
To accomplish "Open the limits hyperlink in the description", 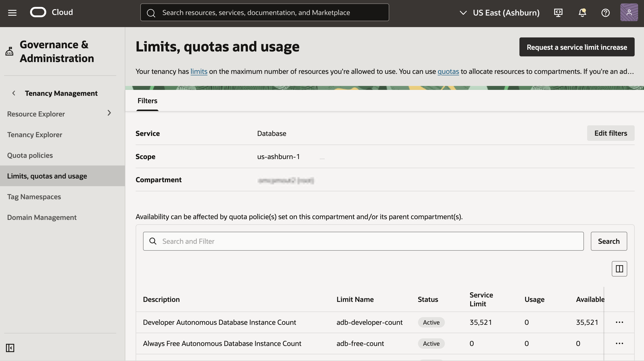I will 199,71.
